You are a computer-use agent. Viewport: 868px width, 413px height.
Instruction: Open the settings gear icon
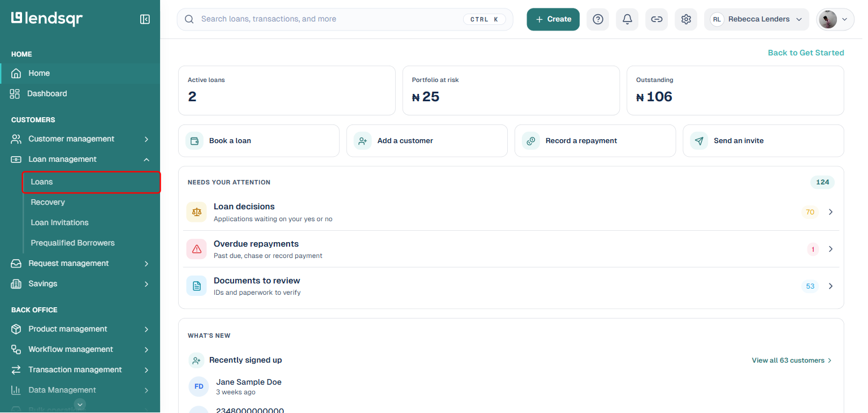pos(686,19)
